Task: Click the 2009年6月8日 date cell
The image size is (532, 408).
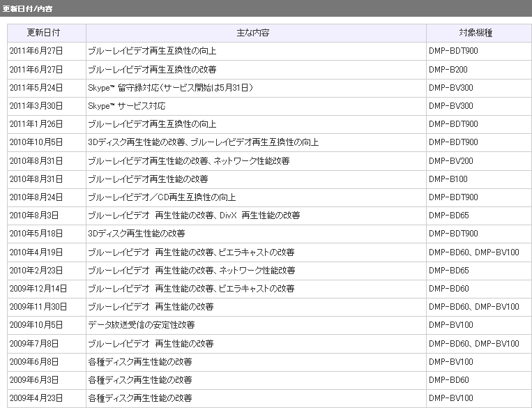Action: [47, 362]
